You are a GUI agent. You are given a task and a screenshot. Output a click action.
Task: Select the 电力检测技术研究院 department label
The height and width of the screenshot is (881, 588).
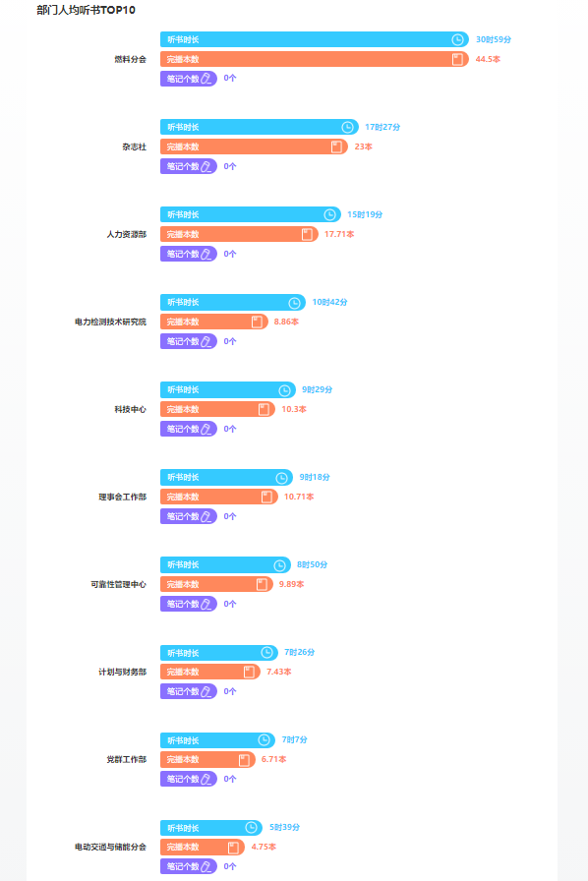110,322
